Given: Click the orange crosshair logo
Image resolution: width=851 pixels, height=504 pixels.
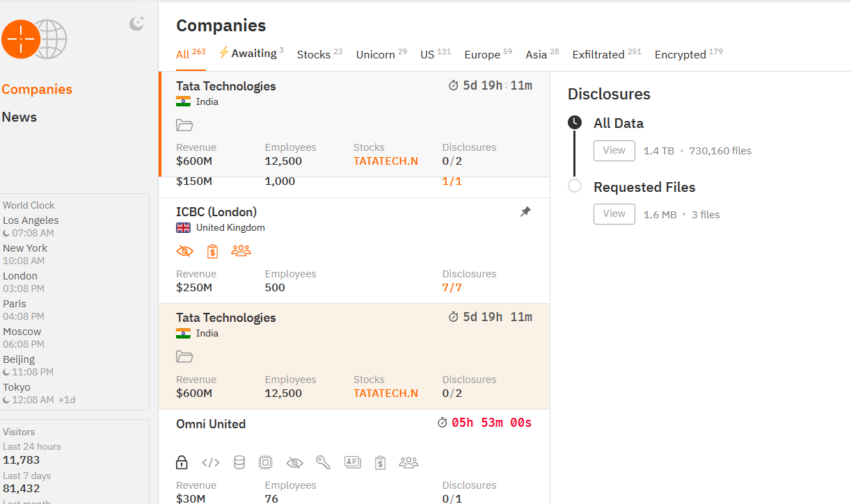Looking at the screenshot, I should [21, 39].
